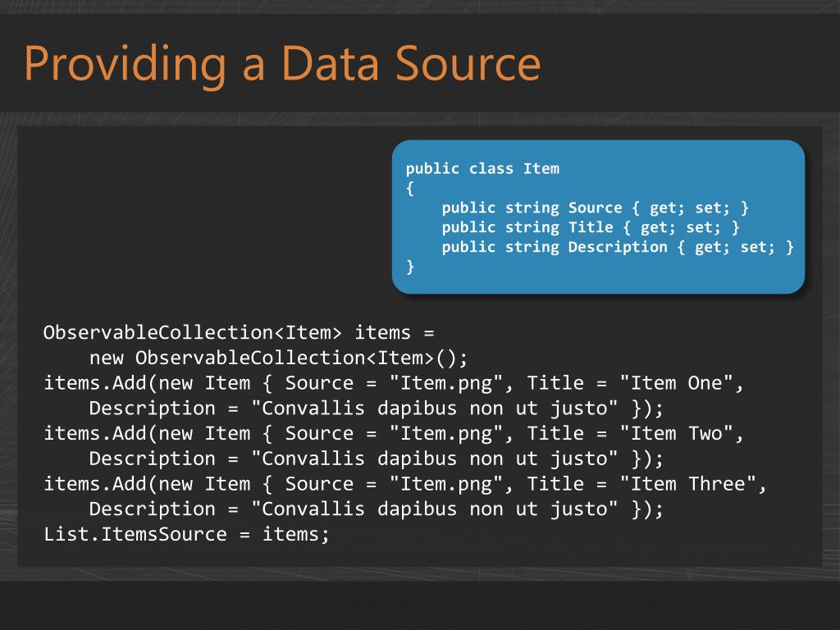The image size is (840, 630).
Task: Click the first "items.Add" call
Action: (99, 383)
